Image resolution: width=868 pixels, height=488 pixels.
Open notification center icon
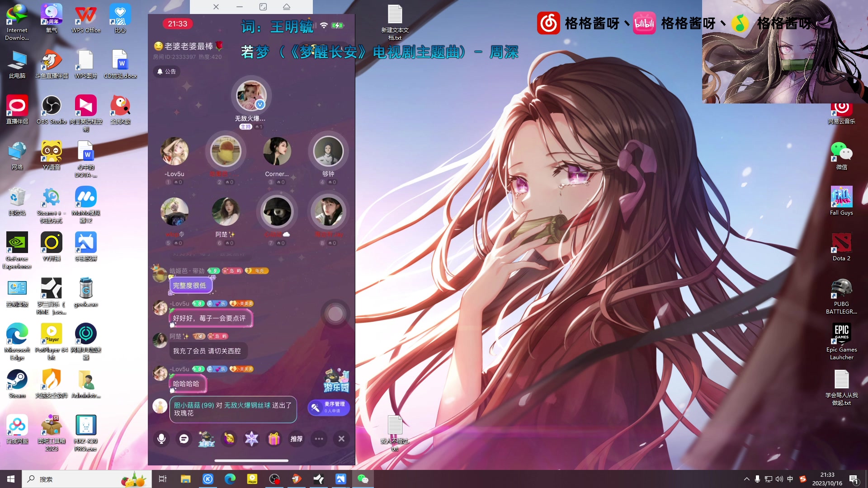(854, 479)
